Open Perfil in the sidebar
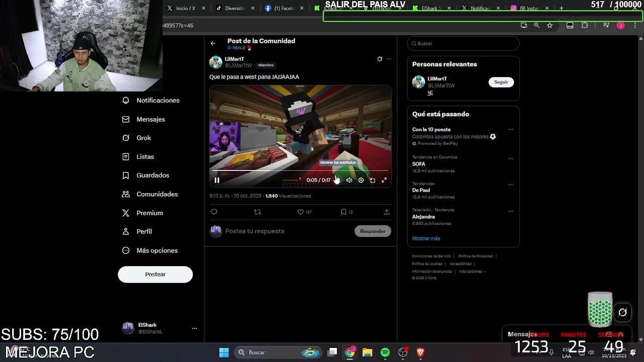644x362 pixels. (x=137, y=232)
